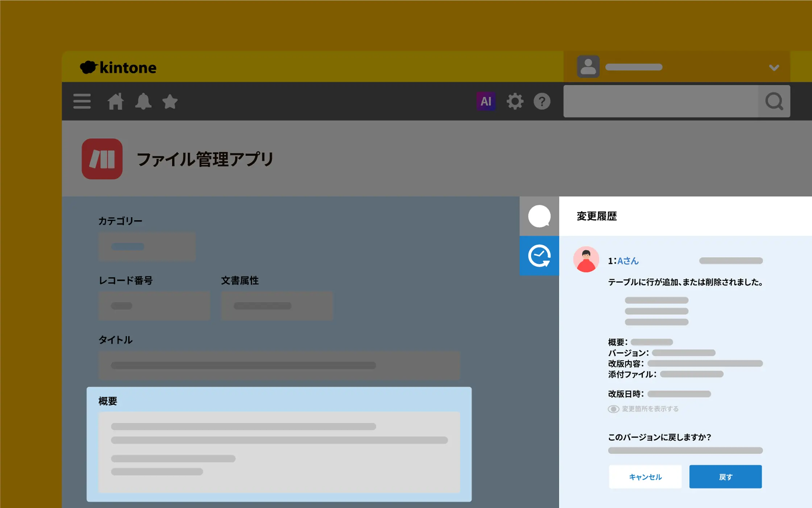Toggle 変更箇所を表示する eye option
812x508 pixels.
[613, 409]
